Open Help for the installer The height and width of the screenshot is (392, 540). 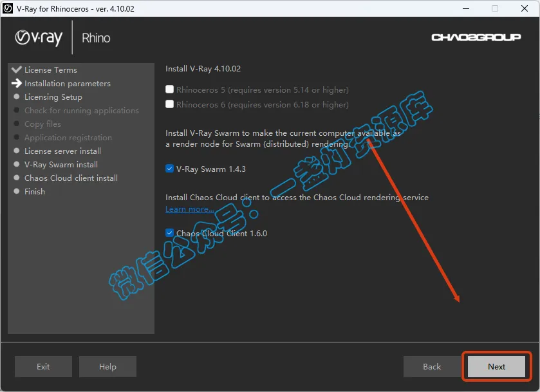pyautogui.click(x=107, y=366)
